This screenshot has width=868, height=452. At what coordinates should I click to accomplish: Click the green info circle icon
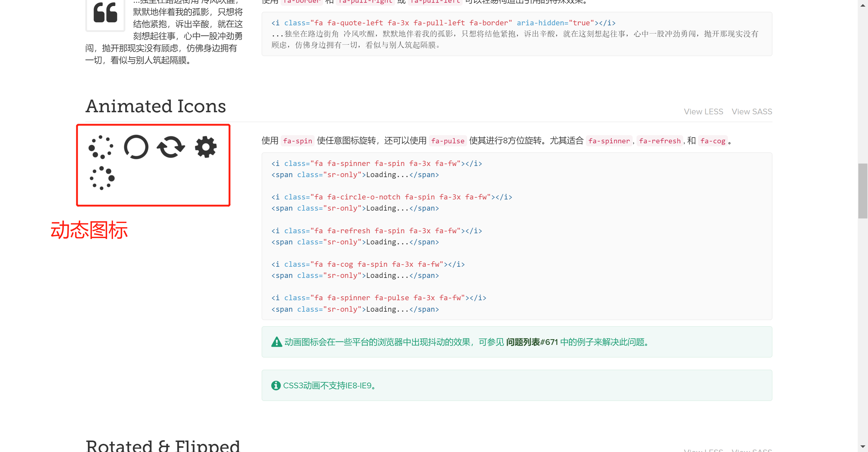pos(276,385)
